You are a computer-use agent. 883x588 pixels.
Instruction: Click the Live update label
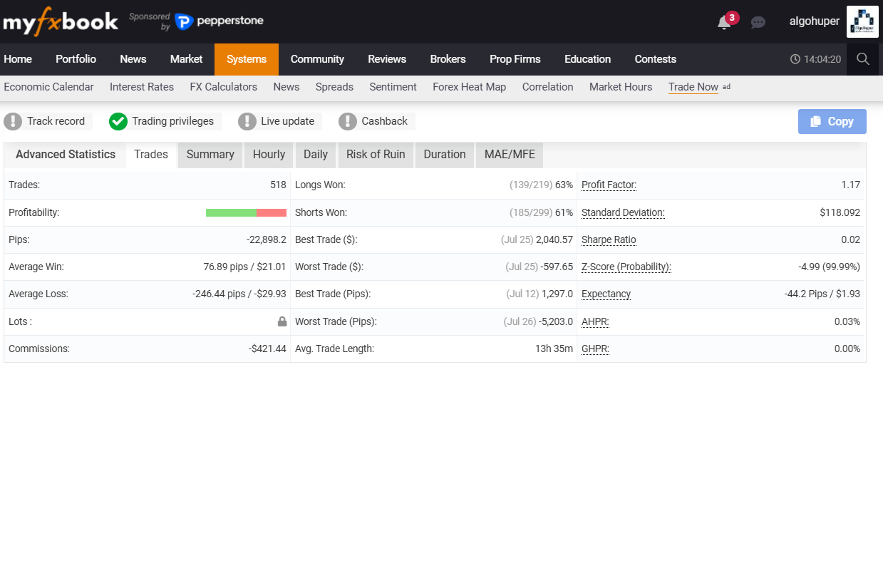coord(288,121)
